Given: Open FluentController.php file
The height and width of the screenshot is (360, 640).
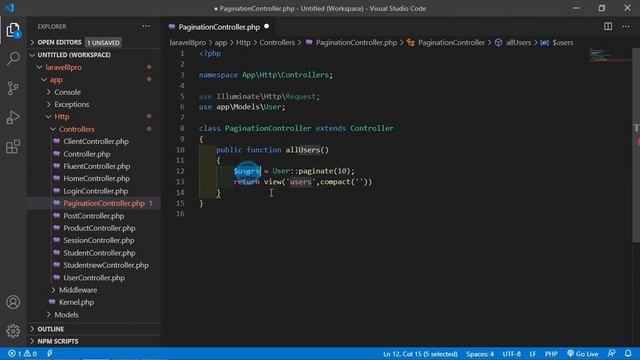Looking at the screenshot, I should point(97,166).
